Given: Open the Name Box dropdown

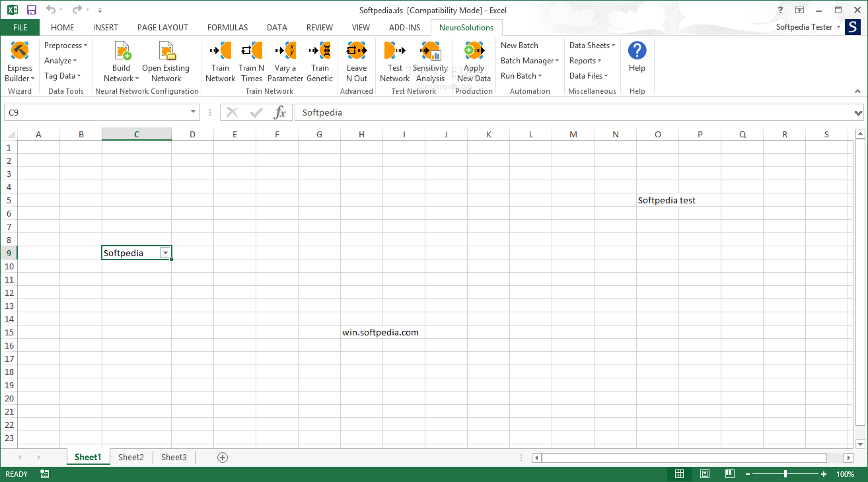Looking at the screenshot, I should tap(194, 112).
